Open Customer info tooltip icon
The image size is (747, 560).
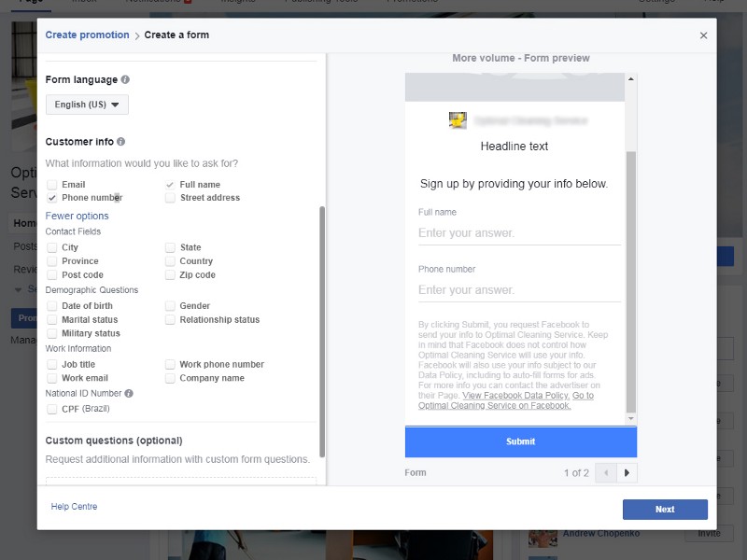coord(121,142)
